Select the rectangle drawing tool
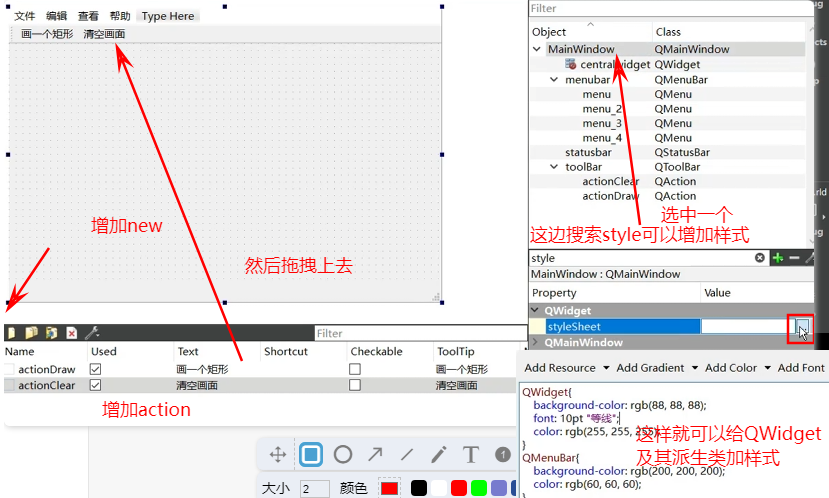This screenshot has width=829, height=498. click(x=311, y=455)
